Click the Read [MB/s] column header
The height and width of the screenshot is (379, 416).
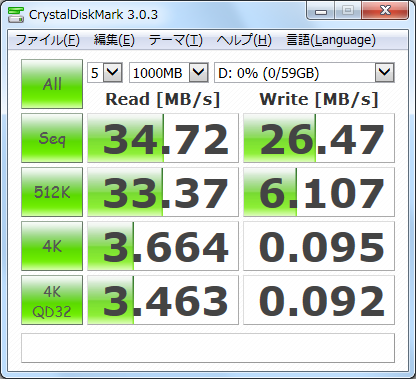(x=163, y=99)
